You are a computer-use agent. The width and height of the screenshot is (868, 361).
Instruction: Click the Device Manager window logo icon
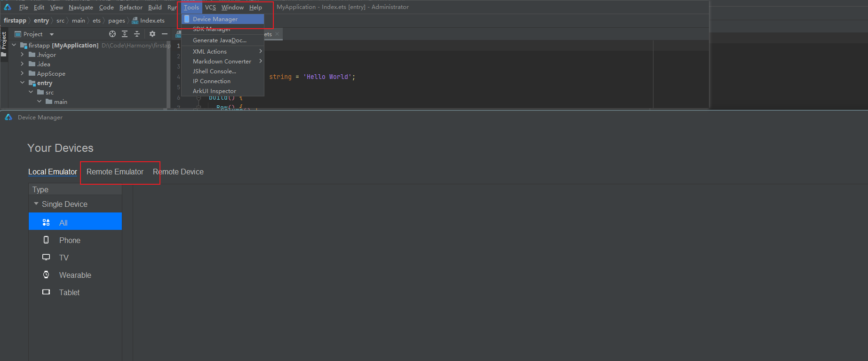8,117
